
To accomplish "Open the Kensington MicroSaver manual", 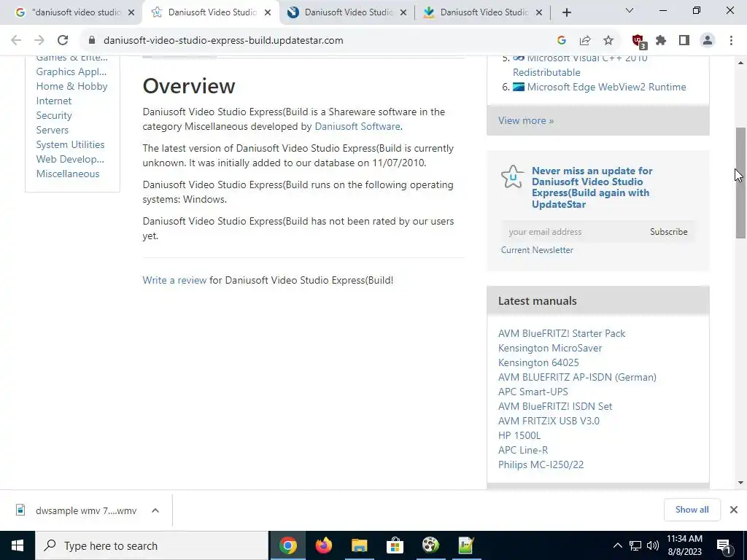I will click(x=550, y=348).
